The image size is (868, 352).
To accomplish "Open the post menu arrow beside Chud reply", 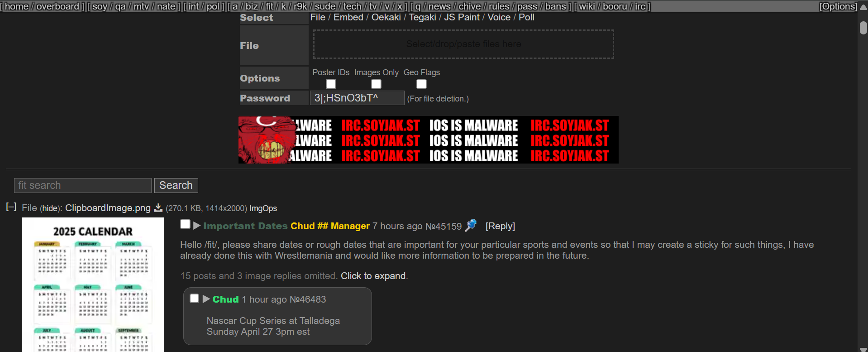I will tap(206, 299).
